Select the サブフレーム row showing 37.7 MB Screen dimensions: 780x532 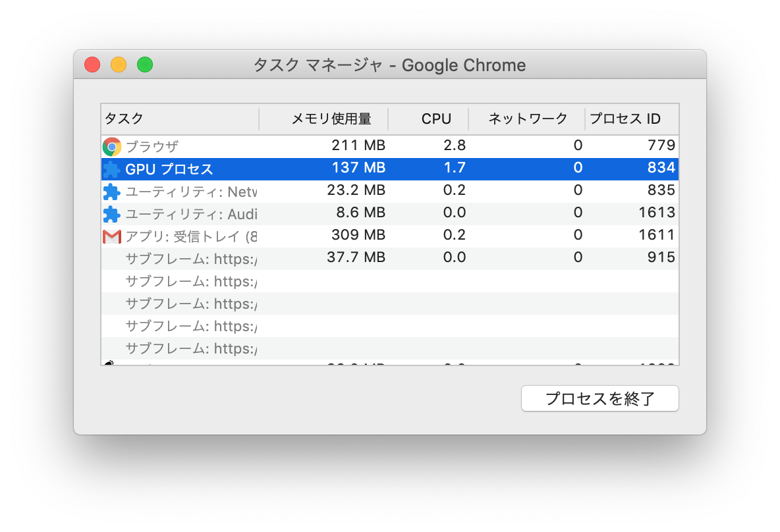point(390,259)
